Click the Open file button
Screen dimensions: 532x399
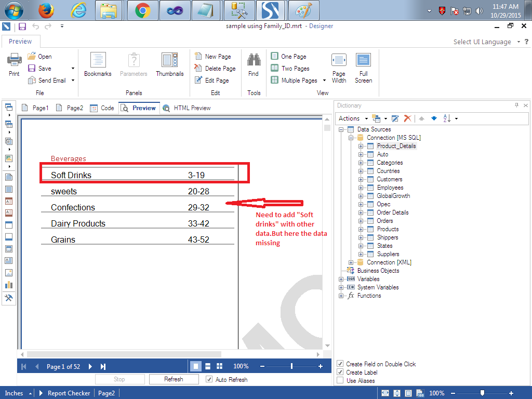click(40, 56)
